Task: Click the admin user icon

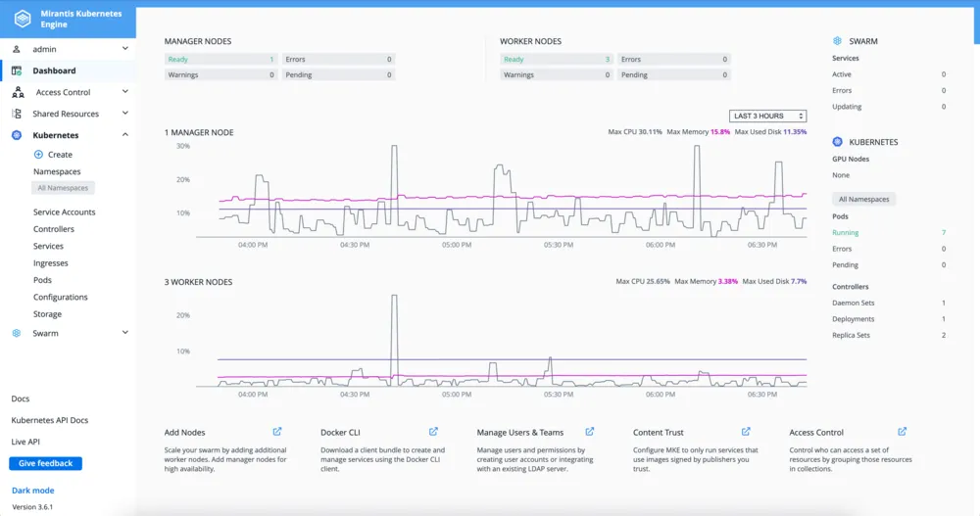Action: click(17, 49)
